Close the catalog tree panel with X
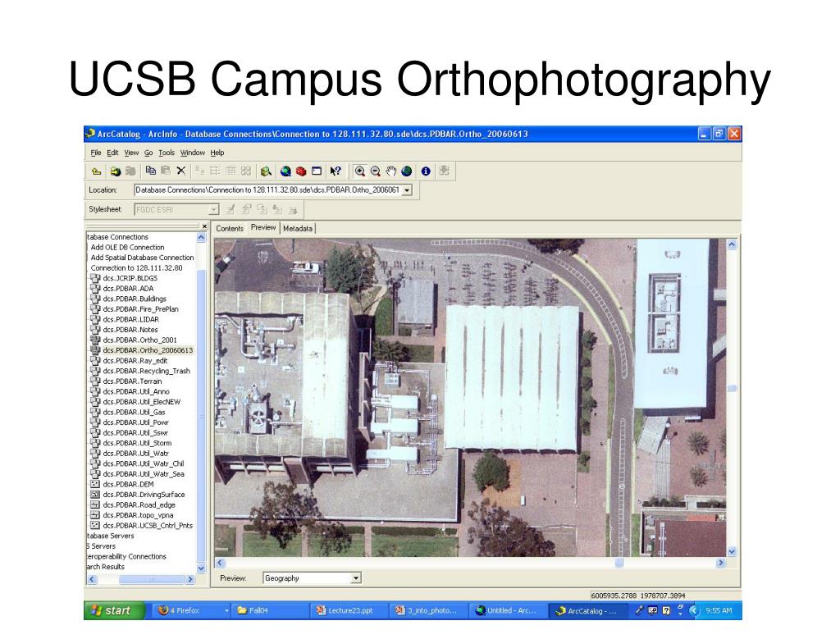 204,226
